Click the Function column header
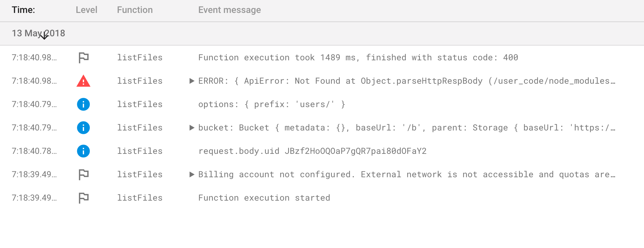Image resolution: width=644 pixels, height=248 pixels. (x=135, y=10)
